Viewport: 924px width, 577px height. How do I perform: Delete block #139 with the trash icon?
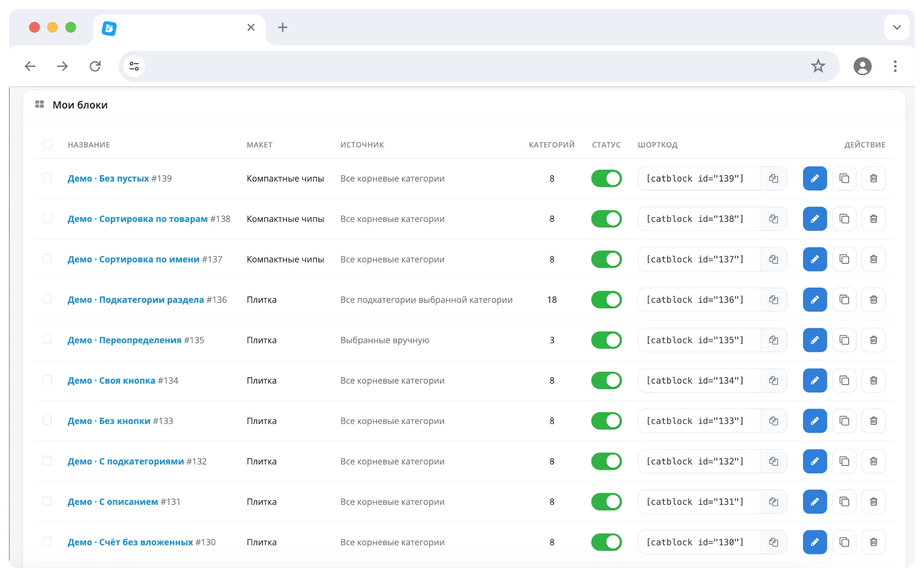click(x=873, y=178)
